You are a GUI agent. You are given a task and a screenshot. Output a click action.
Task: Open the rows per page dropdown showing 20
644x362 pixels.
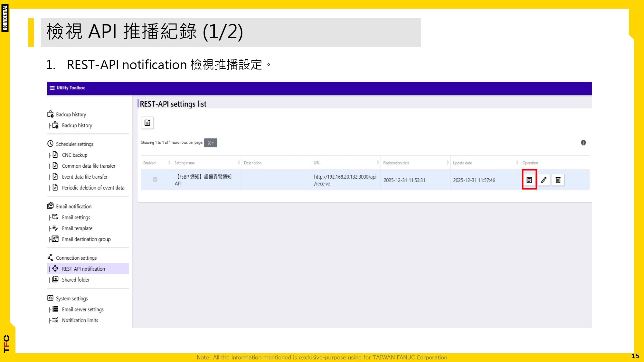pyautogui.click(x=211, y=143)
